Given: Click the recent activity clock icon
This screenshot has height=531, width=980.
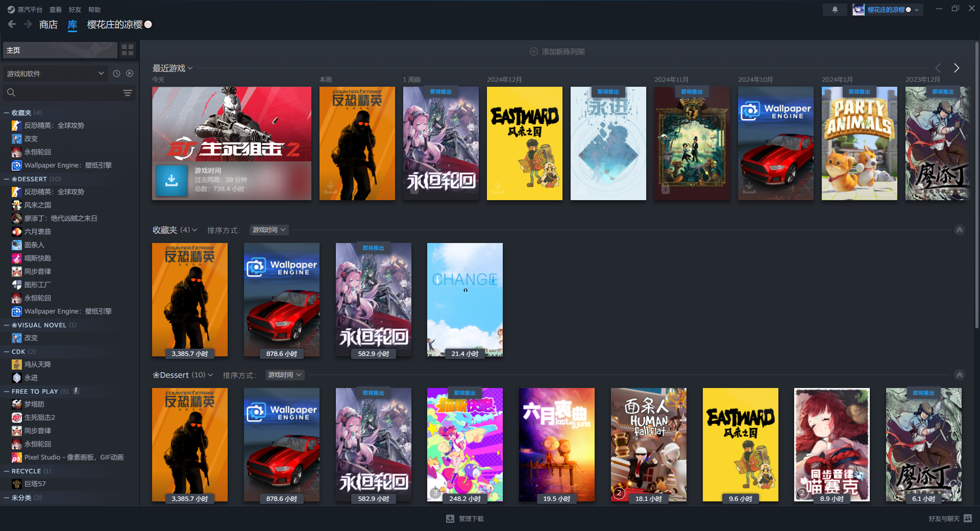Looking at the screenshot, I should 116,74.
